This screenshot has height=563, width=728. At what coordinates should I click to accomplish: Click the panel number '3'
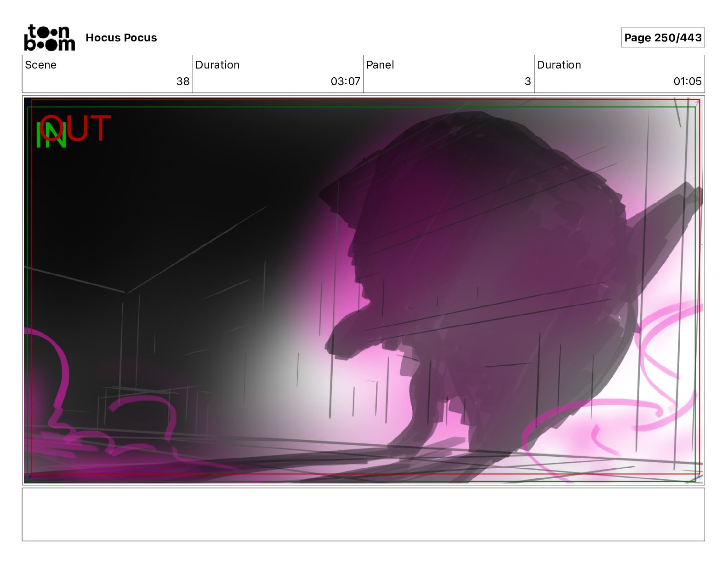click(x=528, y=81)
